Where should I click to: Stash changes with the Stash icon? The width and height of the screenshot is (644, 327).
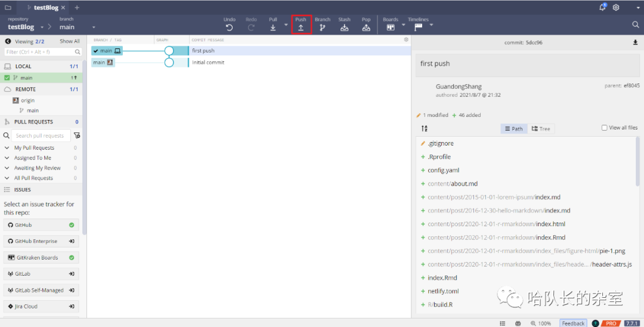point(344,27)
